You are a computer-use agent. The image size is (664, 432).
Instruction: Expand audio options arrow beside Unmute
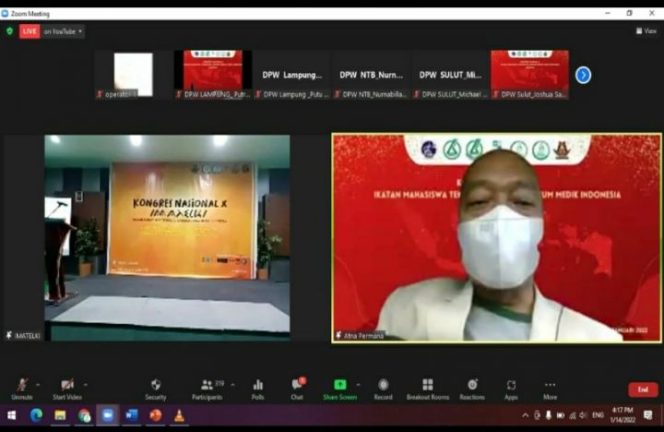tap(38, 385)
